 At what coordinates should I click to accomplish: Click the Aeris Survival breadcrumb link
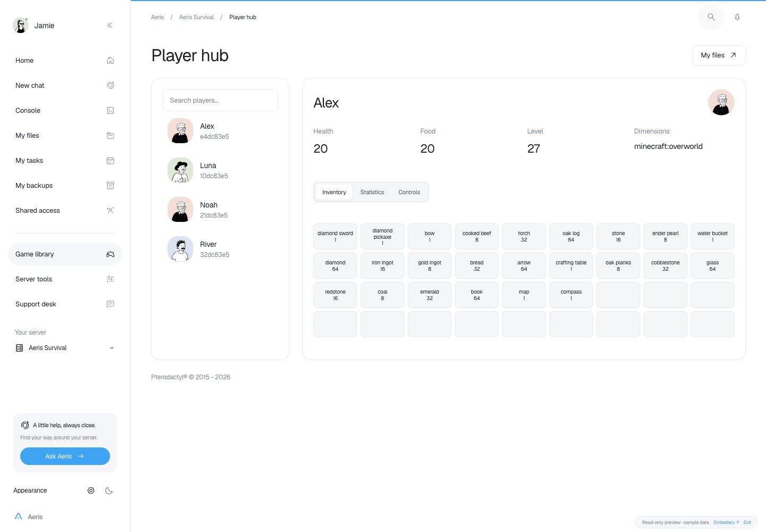196,17
